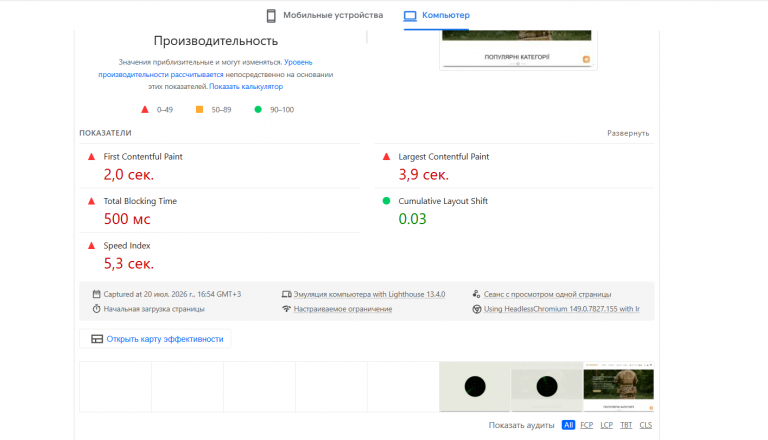Image resolution: width=768 pixels, height=440 pixels.
Task: Click the orange icon in the screenshot preview
Action: click(x=586, y=59)
